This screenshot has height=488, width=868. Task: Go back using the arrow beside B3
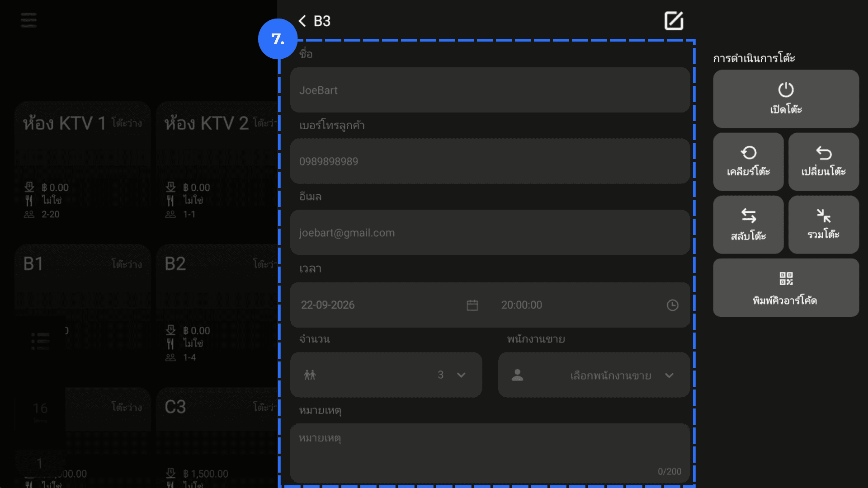point(302,21)
